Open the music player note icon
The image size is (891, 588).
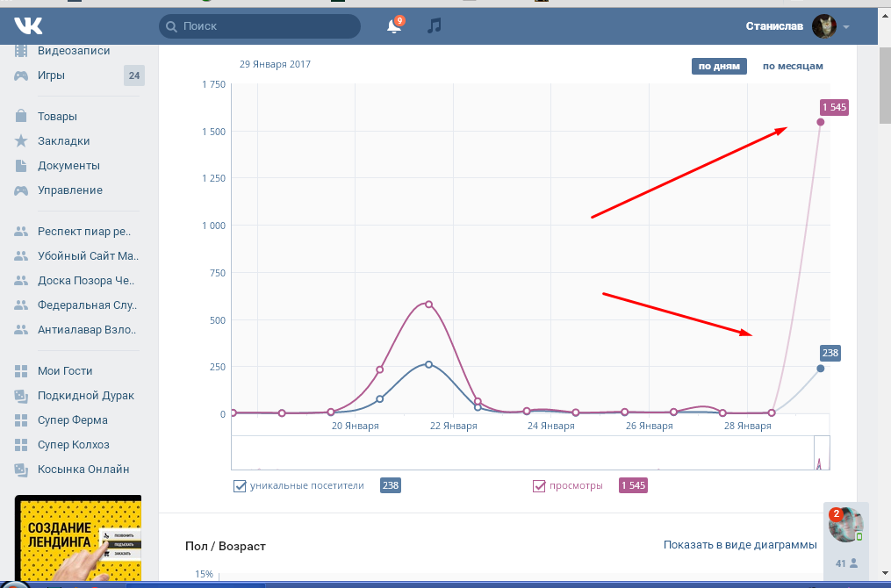tap(434, 26)
